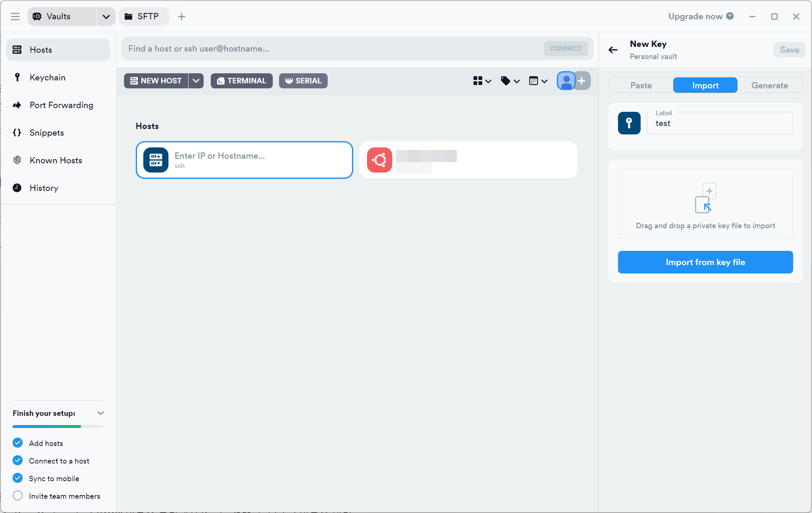
Task: Click Import from key file button
Action: [705, 262]
